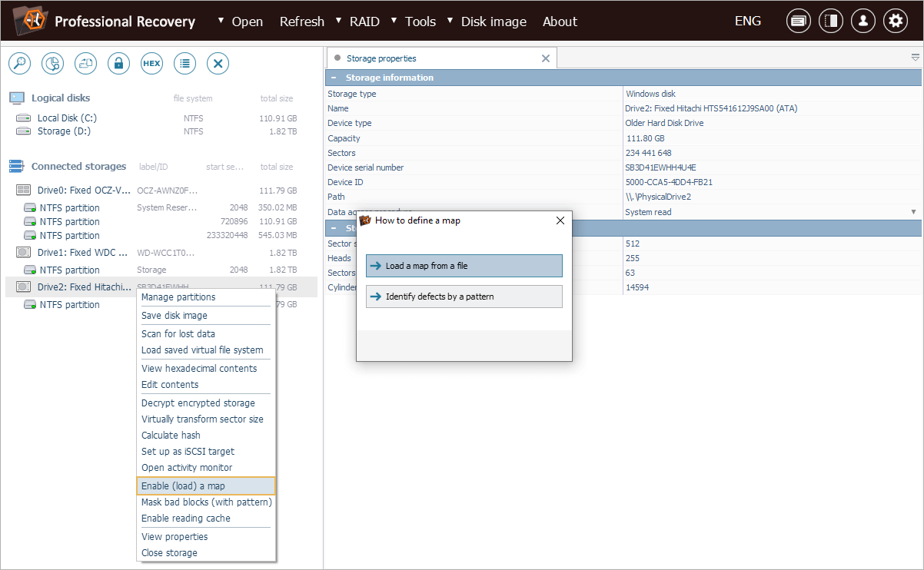Image resolution: width=924 pixels, height=570 pixels.
Task: Click the Device ID value 5000-CCA5-4DD4-FB21
Action: [x=669, y=182]
